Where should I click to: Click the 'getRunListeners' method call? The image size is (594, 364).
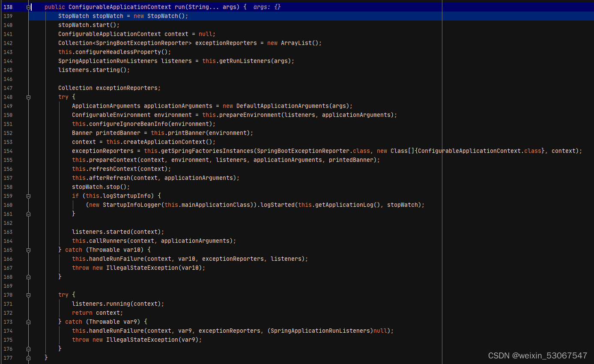(245, 61)
